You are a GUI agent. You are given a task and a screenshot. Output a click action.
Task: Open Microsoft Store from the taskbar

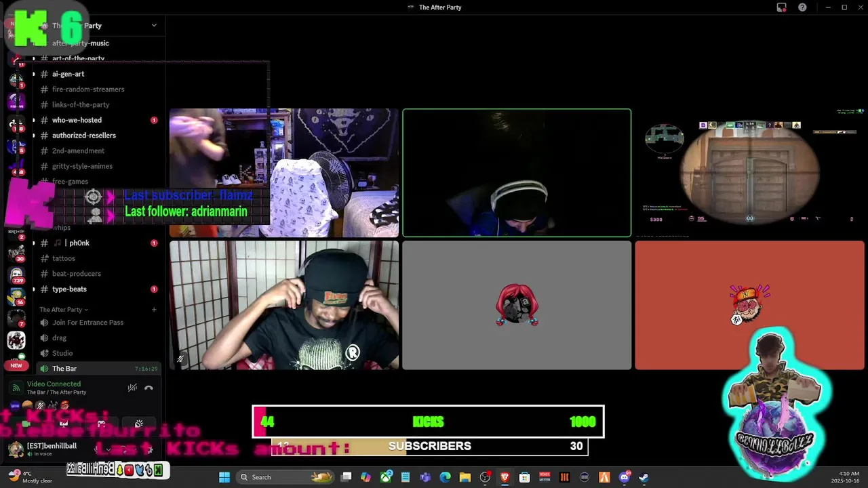[x=524, y=477]
